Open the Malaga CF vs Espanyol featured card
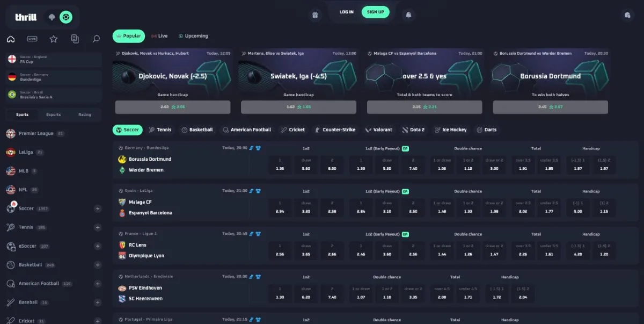Viewport: 644px width, 324px height. click(x=425, y=82)
